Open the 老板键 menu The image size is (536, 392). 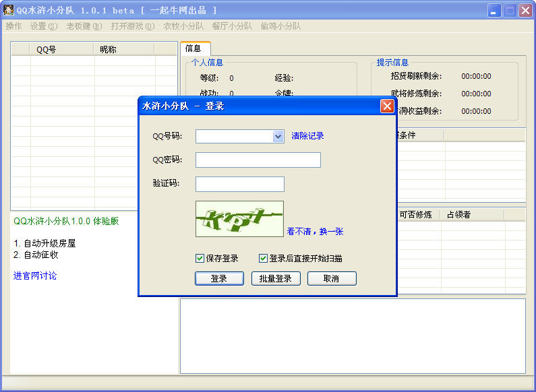[84, 26]
